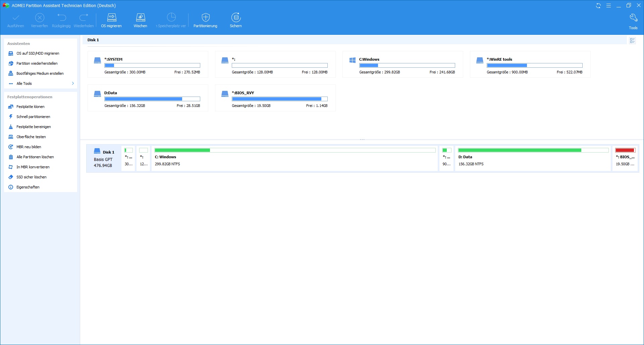Click the Wiederholen redo arrow
The image size is (644, 345).
coord(84,17)
